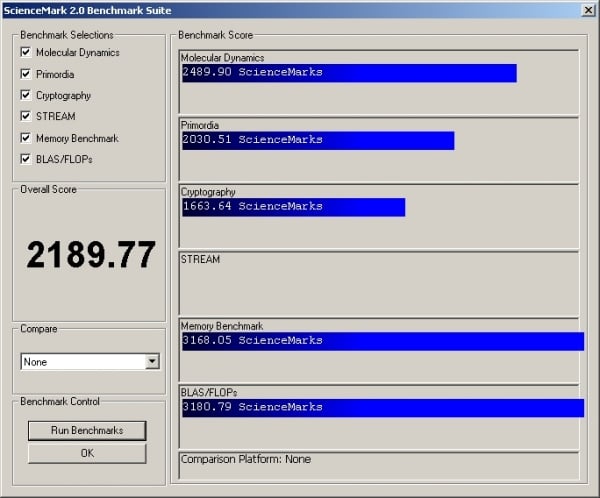Toggle the Primordia benchmark checkbox
Image resolution: width=600 pixels, height=498 pixels.
26,74
